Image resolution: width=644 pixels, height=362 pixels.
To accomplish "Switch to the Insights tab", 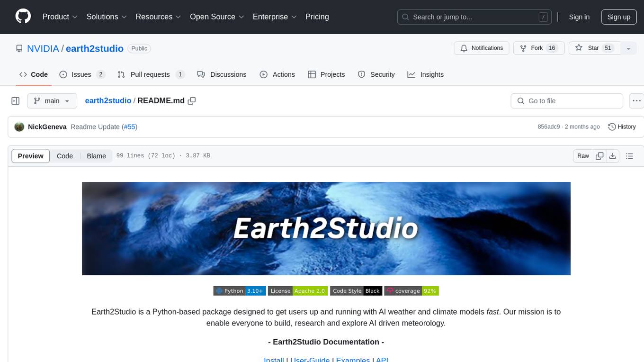I will tap(426, 74).
